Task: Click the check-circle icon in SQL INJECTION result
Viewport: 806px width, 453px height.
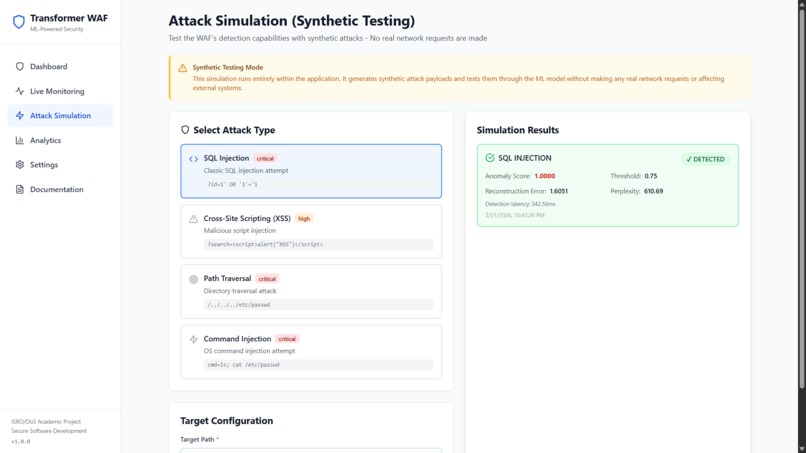Action: 490,158
